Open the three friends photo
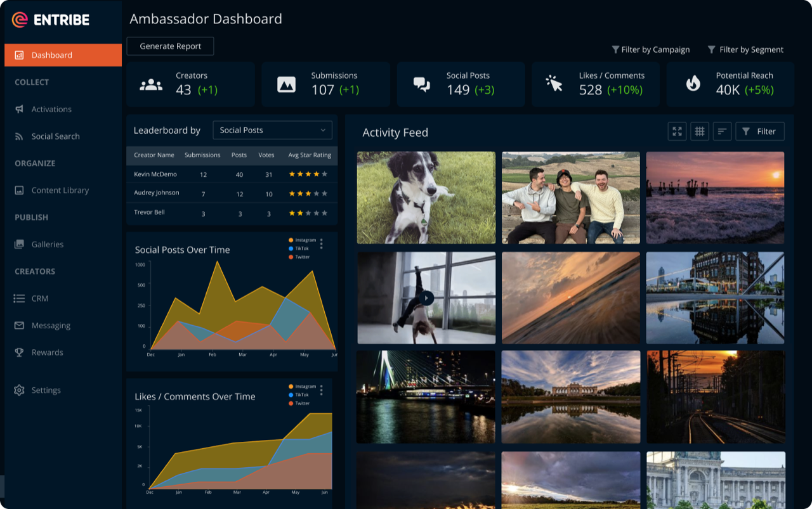 [571, 198]
